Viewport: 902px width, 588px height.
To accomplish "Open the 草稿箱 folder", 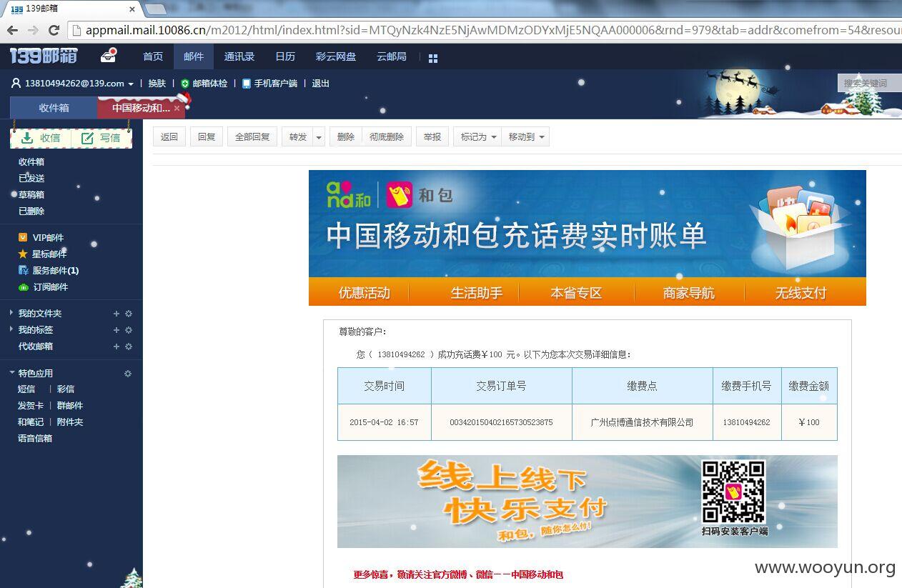I will (x=31, y=194).
